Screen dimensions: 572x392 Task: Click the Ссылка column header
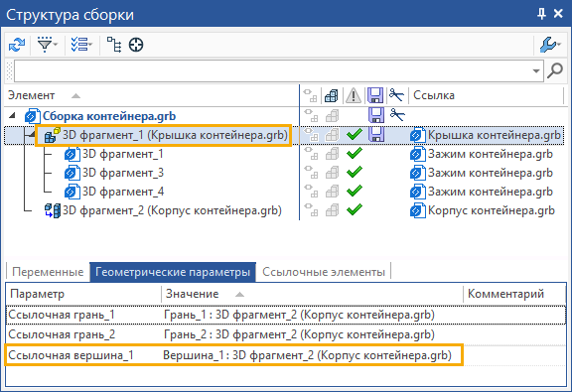434,95
